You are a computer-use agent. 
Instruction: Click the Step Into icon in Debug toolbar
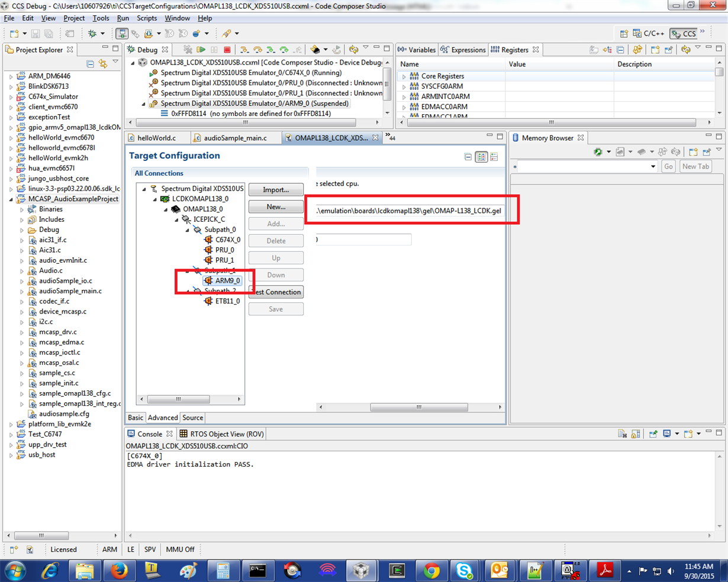[x=244, y=50]
